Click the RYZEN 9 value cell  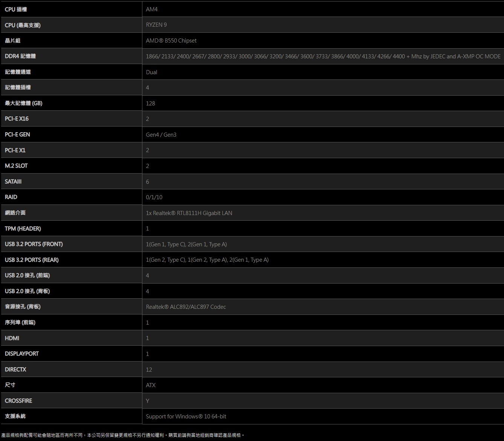(x=156, y=25)
